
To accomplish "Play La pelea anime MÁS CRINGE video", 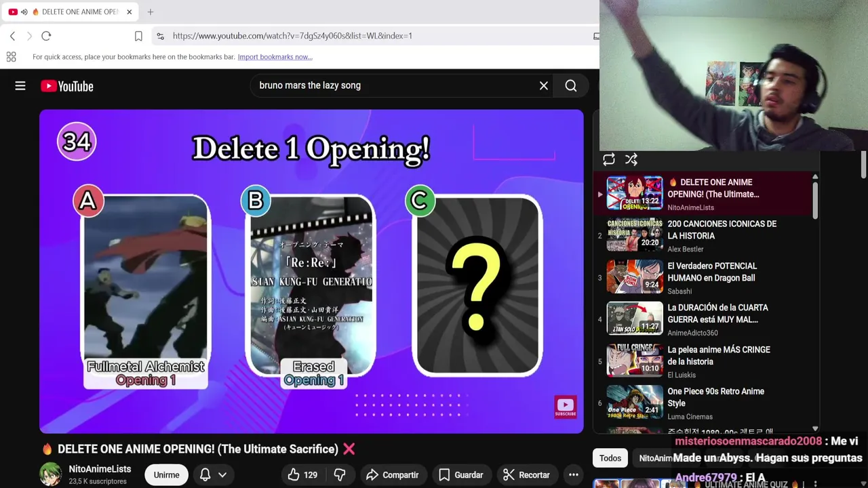I will click(x=635, y=361).
